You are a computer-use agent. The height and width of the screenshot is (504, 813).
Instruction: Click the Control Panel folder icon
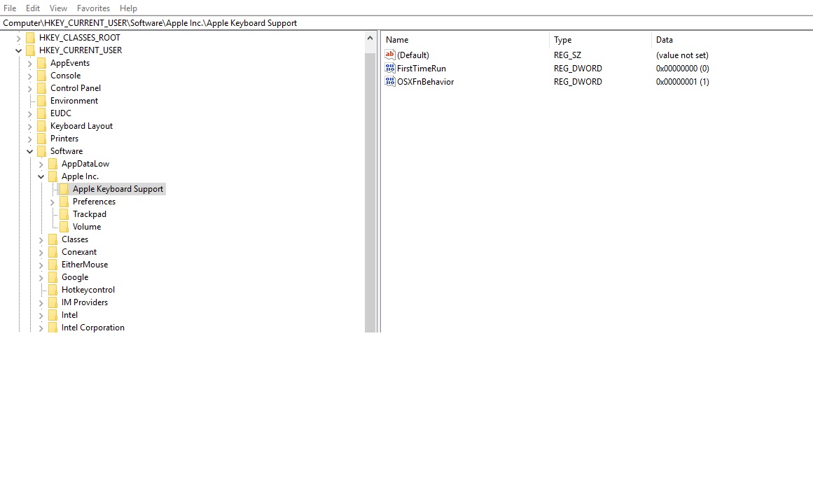(41, 88)
